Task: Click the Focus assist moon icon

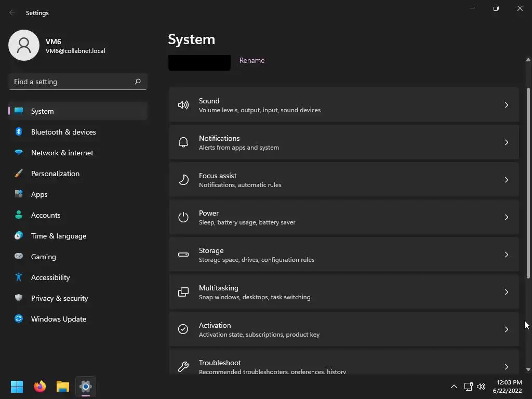Action: [183, 180]
